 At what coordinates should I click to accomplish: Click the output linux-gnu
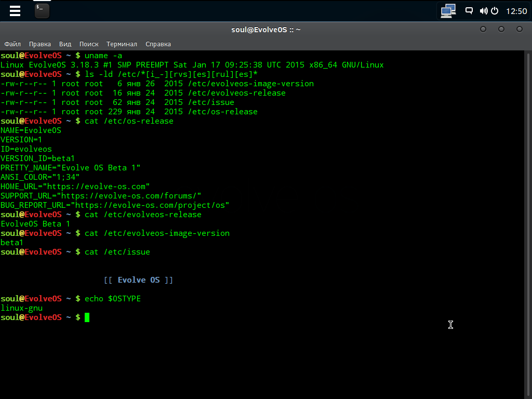(x=21, y=308)
